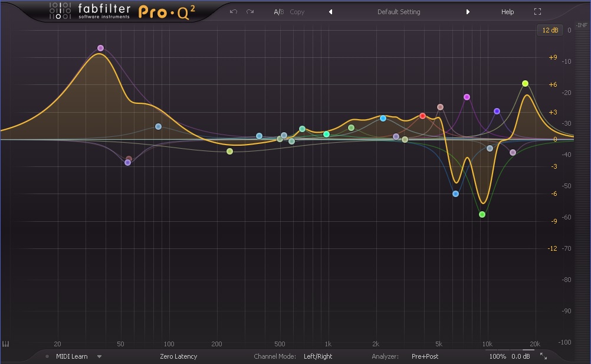
Task: Select the indigo band node near 11.5 kHz
Action: coord(497,111)
